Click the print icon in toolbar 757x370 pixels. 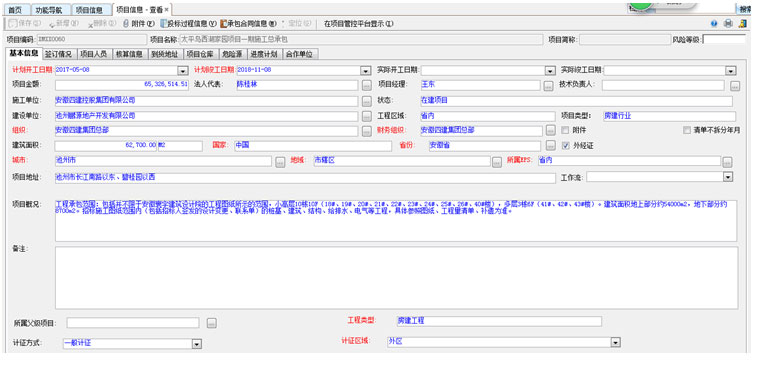coord(728,23)
